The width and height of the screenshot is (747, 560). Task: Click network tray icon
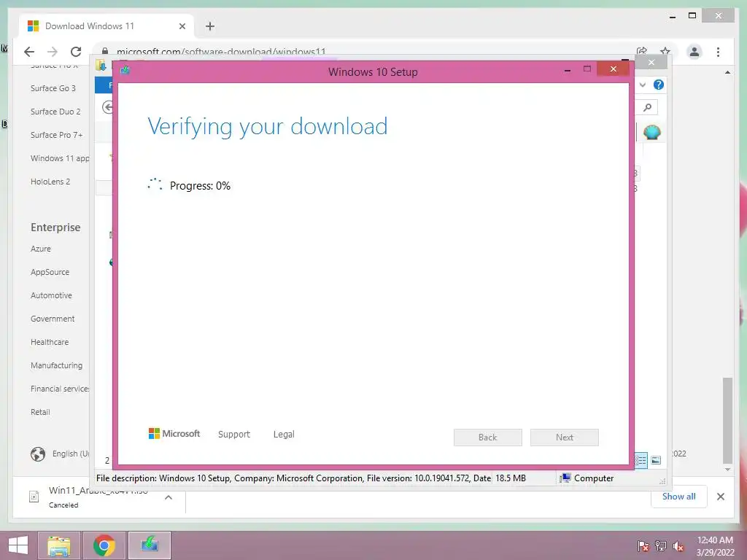[x=661, y=546]
